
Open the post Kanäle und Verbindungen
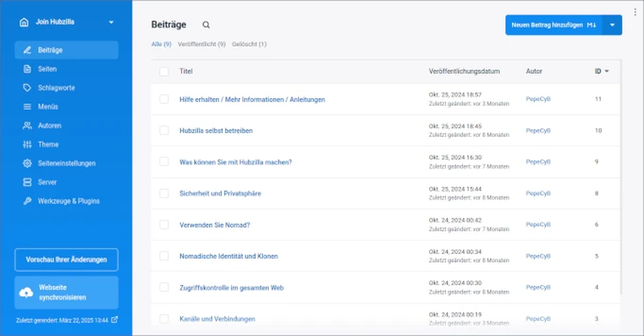click(x=217, y=319)
